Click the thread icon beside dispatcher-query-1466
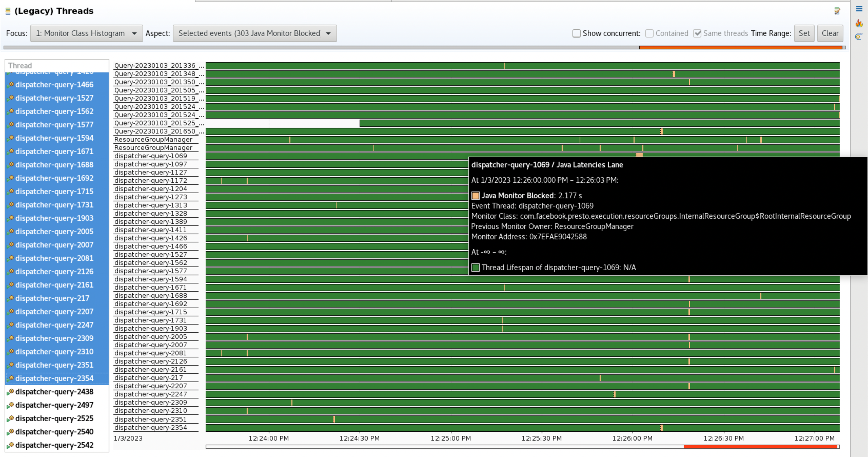 pyautogui.click(x=11, y=85)
